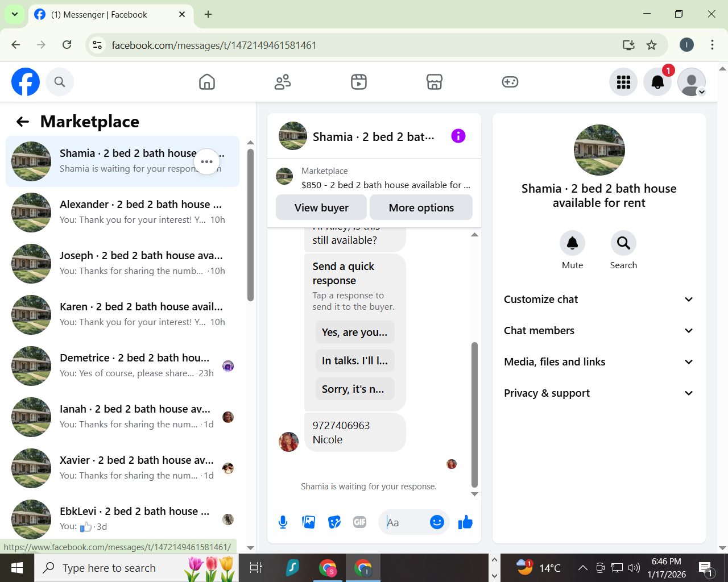Open a new browser tab

[x=208, y=14]
